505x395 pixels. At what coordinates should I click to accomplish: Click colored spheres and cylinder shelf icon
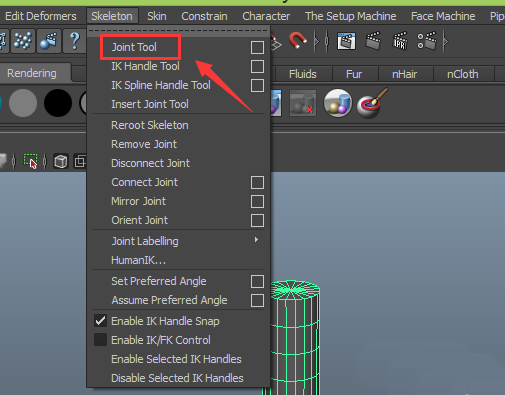pos(338,103)
